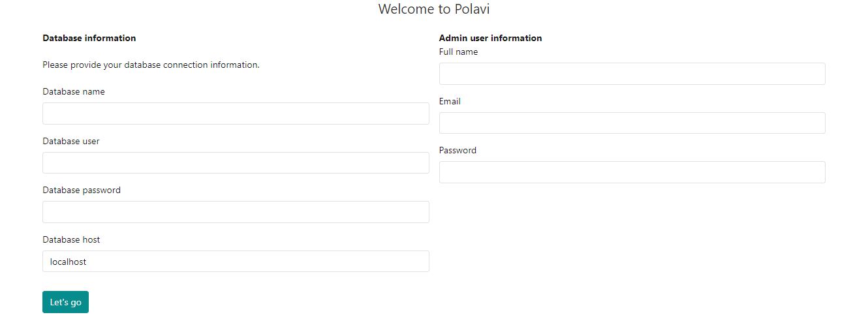The height and width of the screenshot is (334, 868).
Task: Click the "Admin user information" heading
Action: (x=490, y=38)
